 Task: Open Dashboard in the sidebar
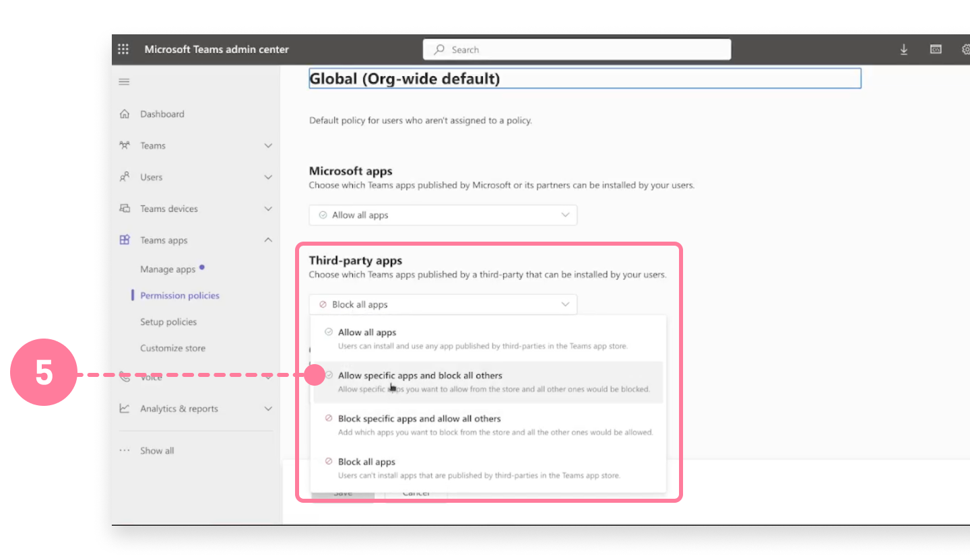pyautogui.click(x=162, y=114)
